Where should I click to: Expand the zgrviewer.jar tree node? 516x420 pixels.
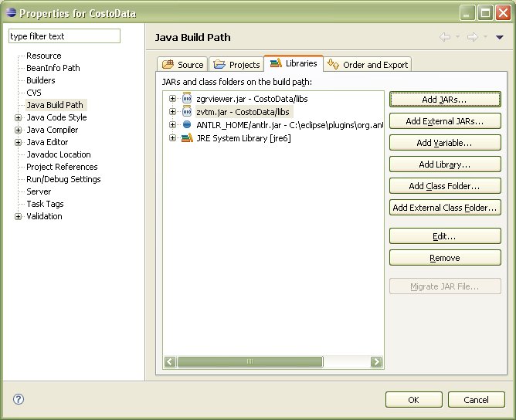[x=173, y=100]
